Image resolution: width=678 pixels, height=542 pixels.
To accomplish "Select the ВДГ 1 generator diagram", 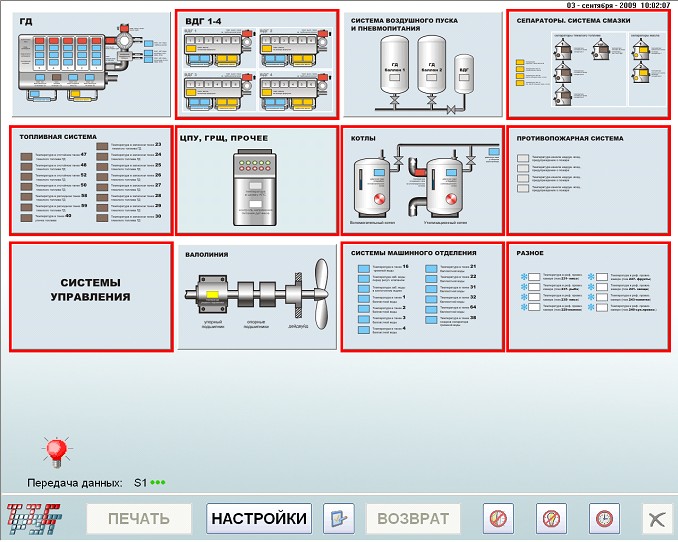I will pyautogui.click(x=219, y=48).
